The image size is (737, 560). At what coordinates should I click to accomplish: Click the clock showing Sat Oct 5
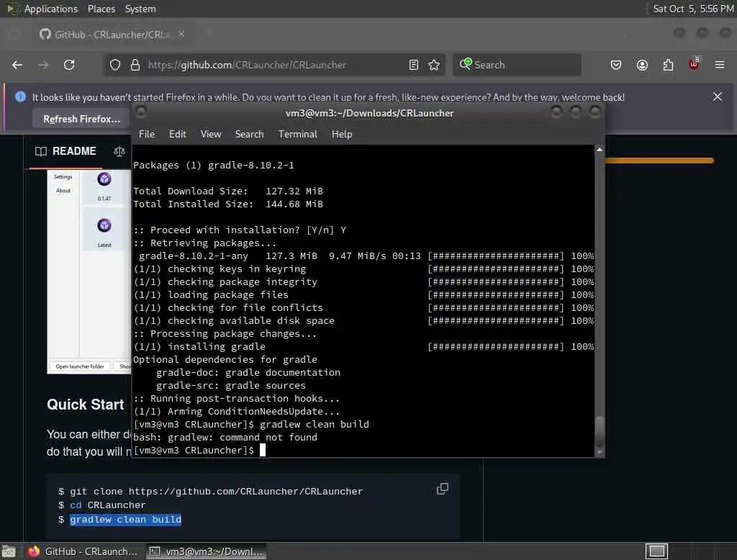(x=693, y=9)
